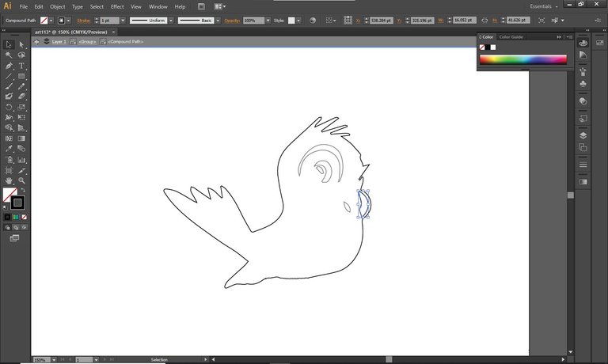This screenshot has width=608, height=364.
Task: Select the Hand tool
Action: coord(9,180)
